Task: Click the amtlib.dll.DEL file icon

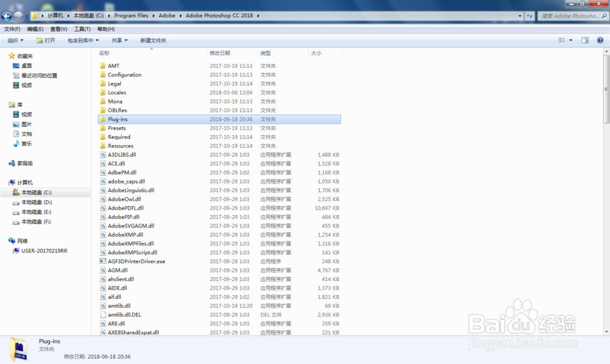Action: click(102, 315)
